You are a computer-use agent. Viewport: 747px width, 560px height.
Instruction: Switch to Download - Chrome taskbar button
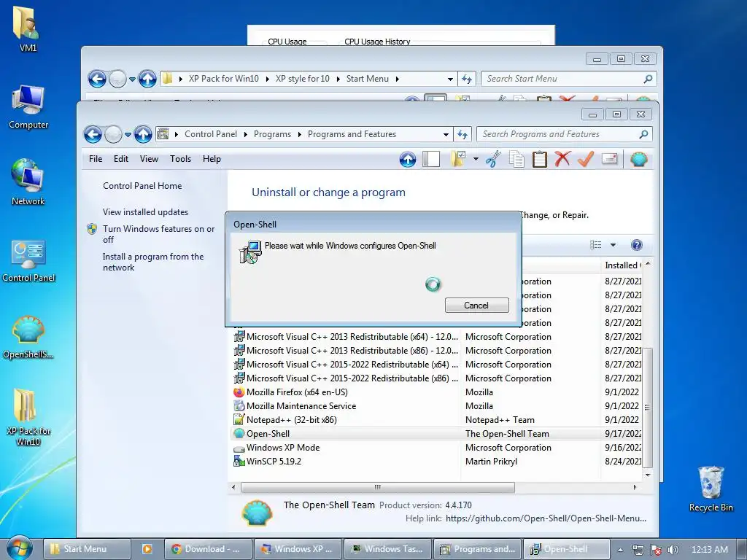click(208, 549)
